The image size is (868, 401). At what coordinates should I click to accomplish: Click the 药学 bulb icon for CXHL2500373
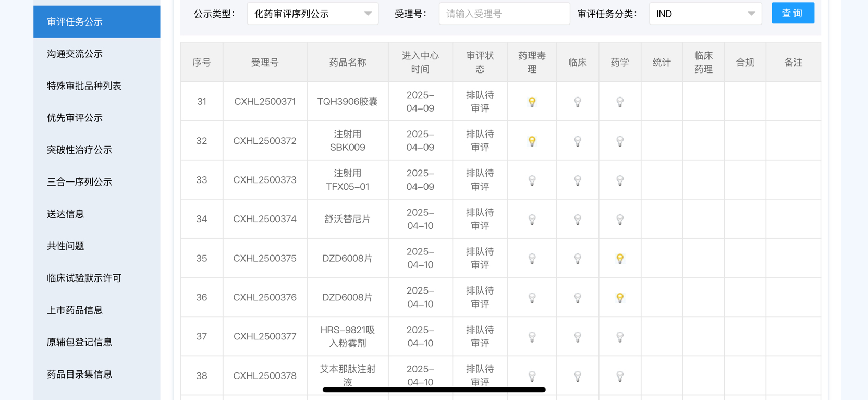pos(620,180)
